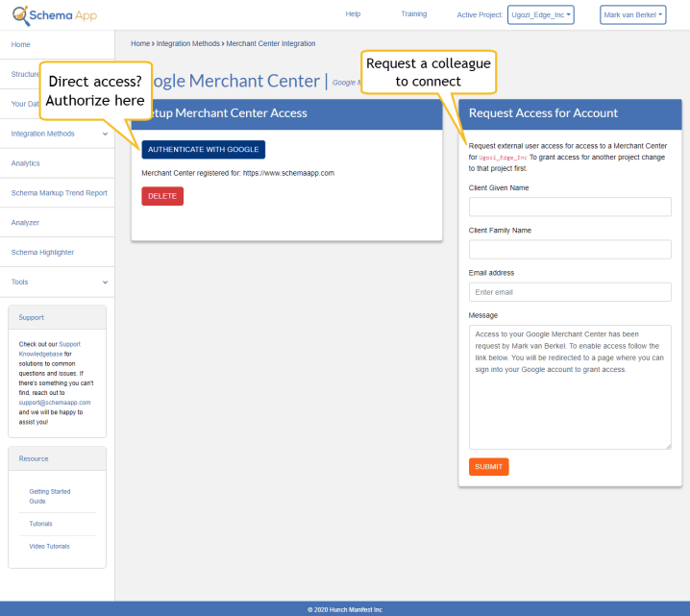Open the Training link in header
The width and height of the screenshot is (690, 616).
[413, 14]
